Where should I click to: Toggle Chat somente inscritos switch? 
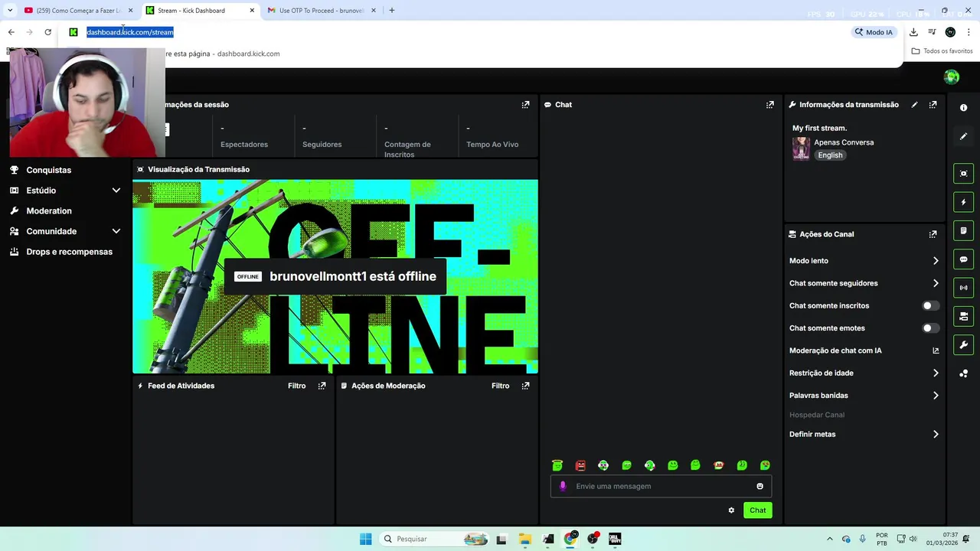tap(930, 305)
